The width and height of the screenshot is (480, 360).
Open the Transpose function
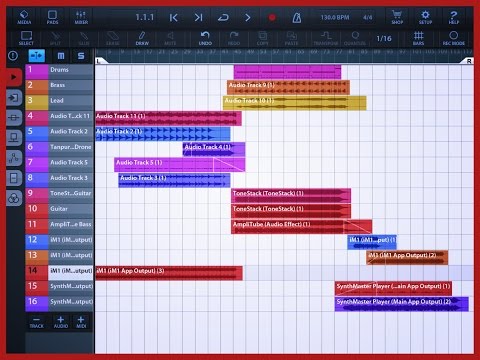326,38
